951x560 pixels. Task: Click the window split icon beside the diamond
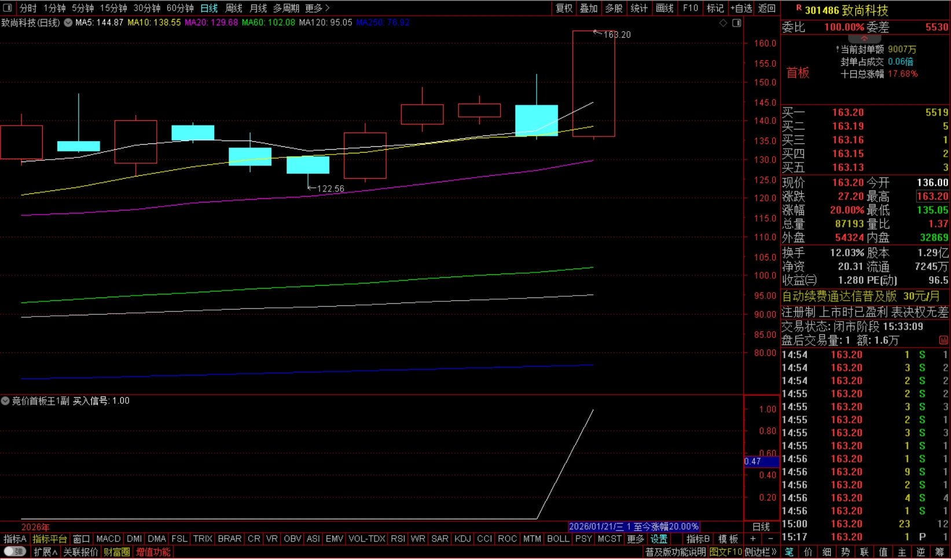[736, 23]
